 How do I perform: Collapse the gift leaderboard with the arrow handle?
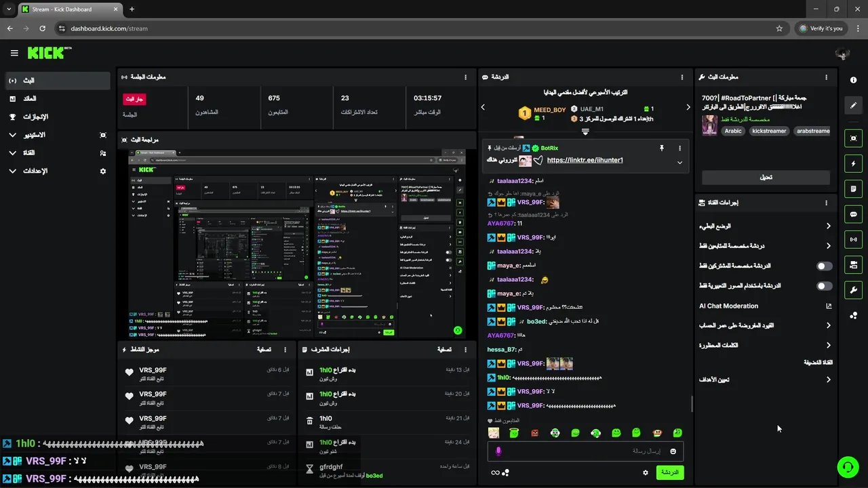pos(585,131)
